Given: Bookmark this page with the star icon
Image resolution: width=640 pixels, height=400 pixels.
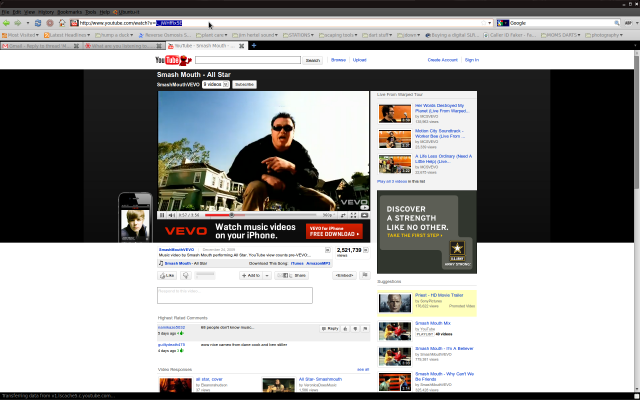Looking at the screenshot, I should 484,23.
